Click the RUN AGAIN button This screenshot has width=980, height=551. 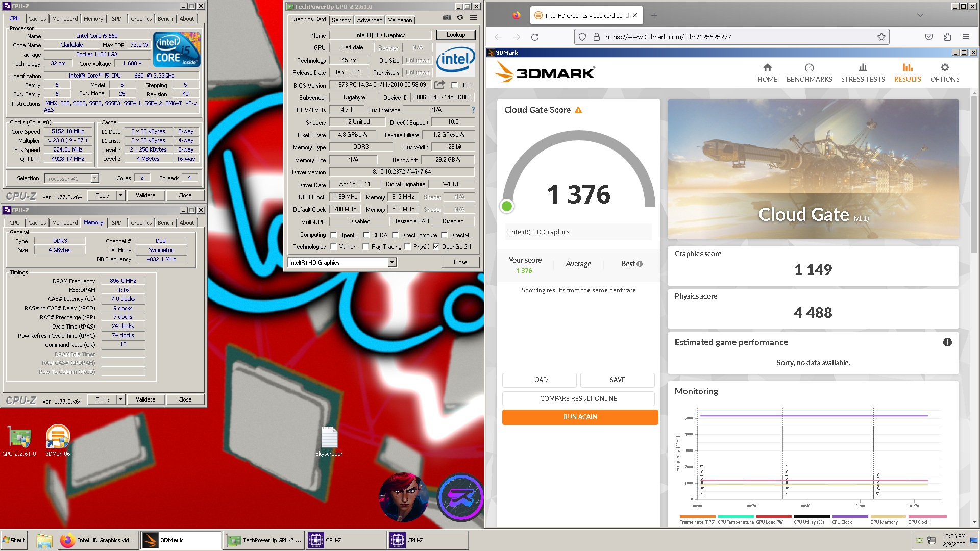pos(580,417)
